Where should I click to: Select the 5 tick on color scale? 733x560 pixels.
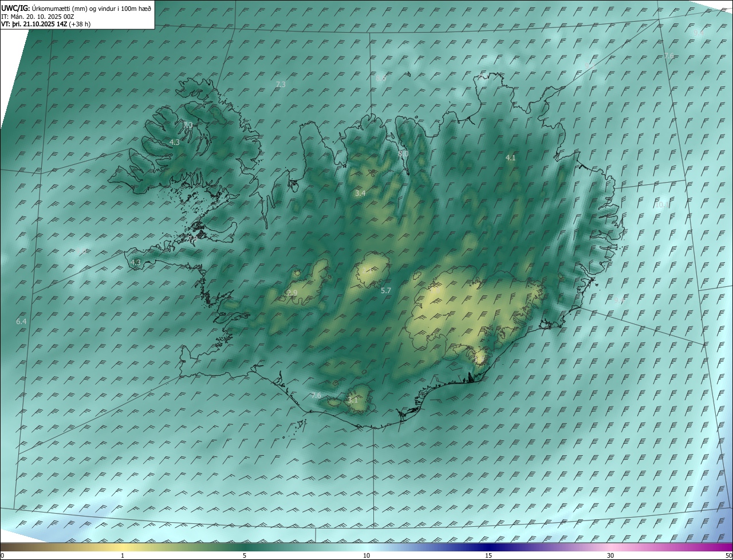click(x=245, y=555)
